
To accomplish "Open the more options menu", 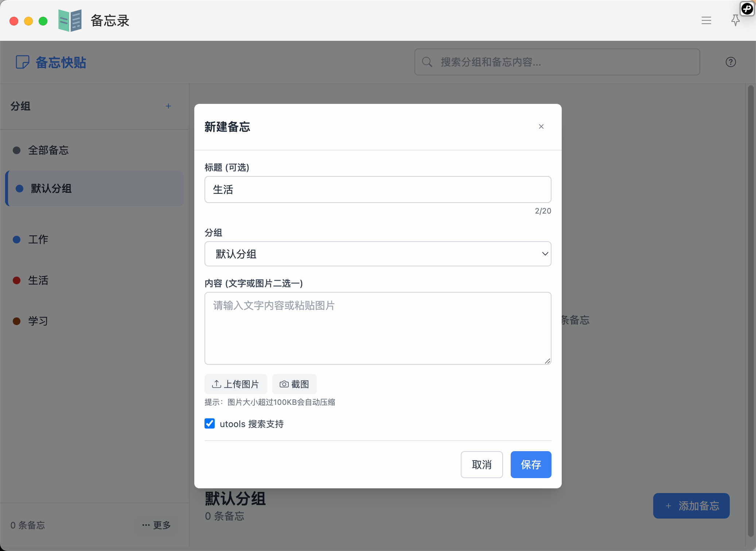I will 156,525.
